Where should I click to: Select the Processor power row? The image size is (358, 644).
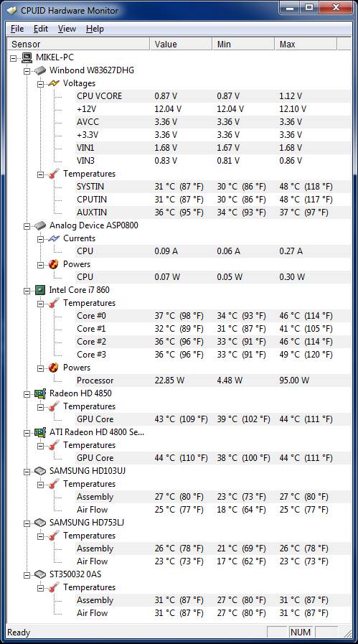click(212, 381)
